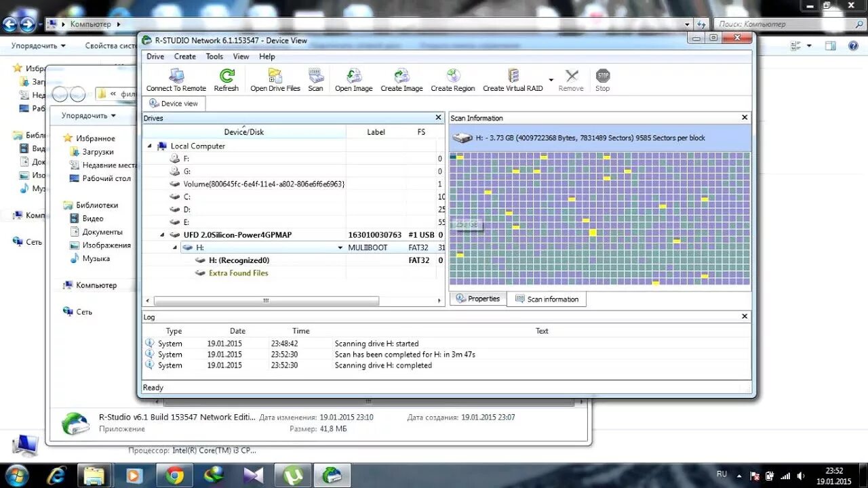This screenshot has height=488, width=868.
Task: Collapse the H: drive node
Action: pyautogui.click(x=175, y=248)
